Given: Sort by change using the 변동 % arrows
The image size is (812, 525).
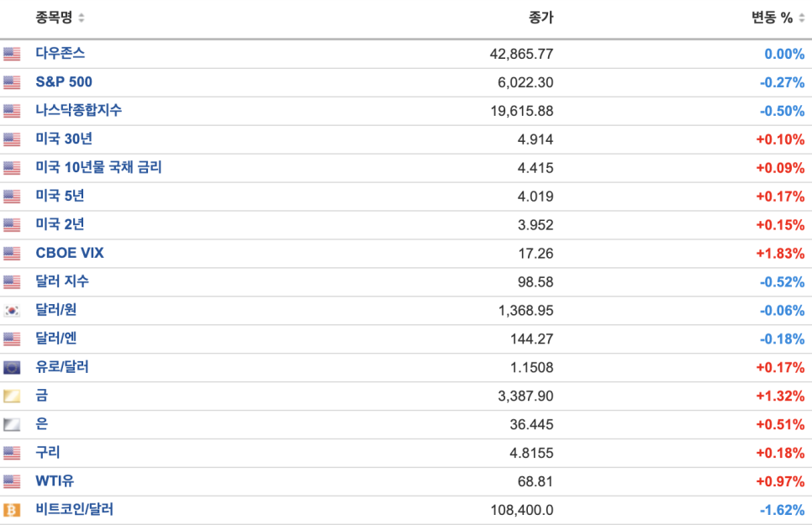Looking at the screenshot, I should coord(802,18).
